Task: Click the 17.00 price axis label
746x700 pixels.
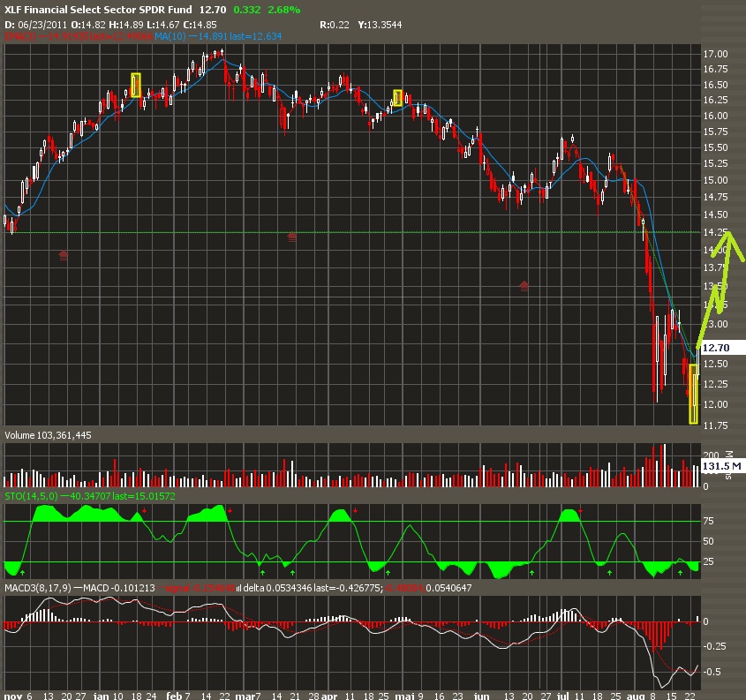Action: point(716,54)
